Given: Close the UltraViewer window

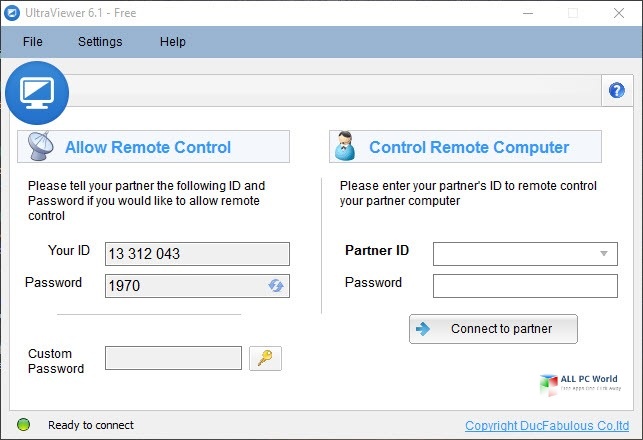Looking at the screenshot, I should (619, 13).
